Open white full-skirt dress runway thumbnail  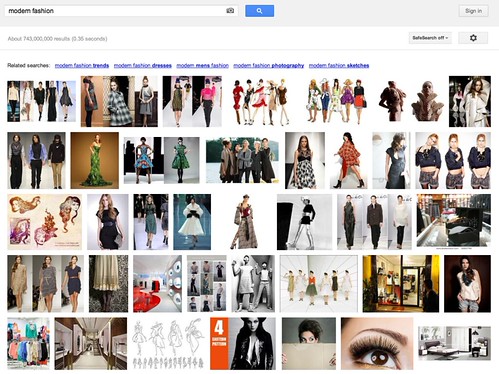192,222
